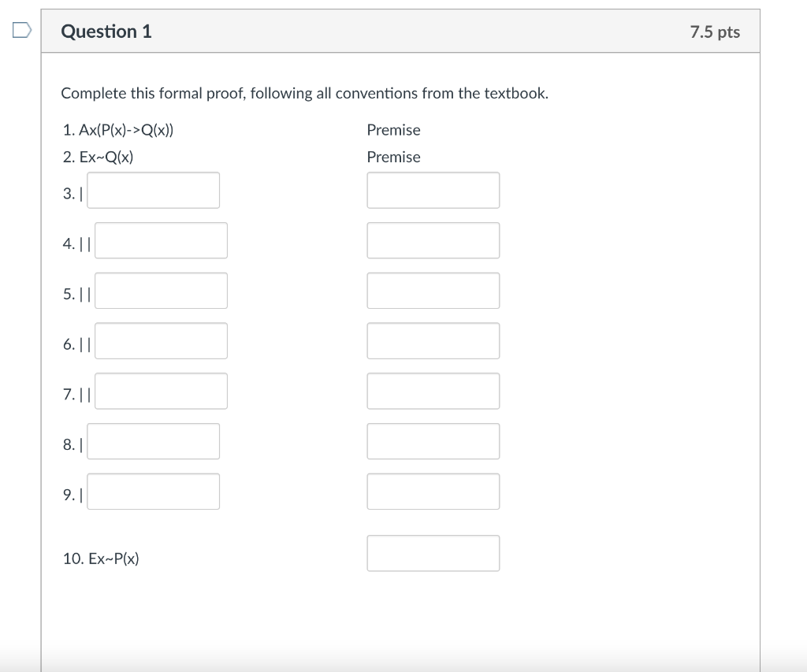Click the line 10 justification box for Ex~P(x)
This screenshot has width=807, height=672.
click(433, 553)
